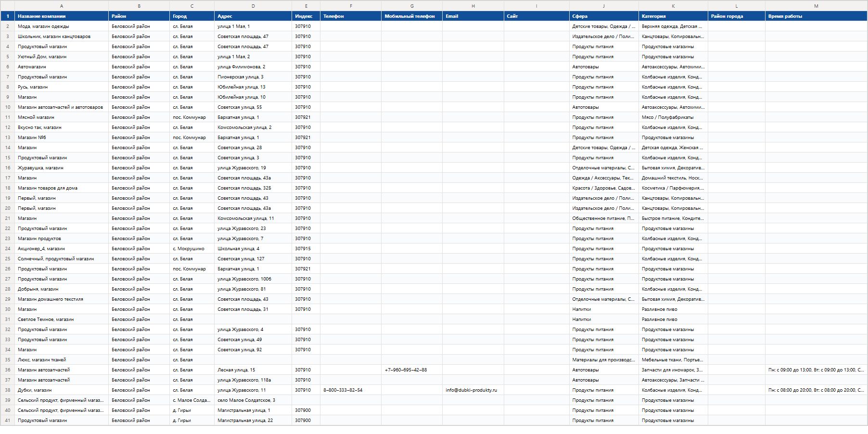Select cell 'Магазин домашнего текстиля'

coord(62,299)
